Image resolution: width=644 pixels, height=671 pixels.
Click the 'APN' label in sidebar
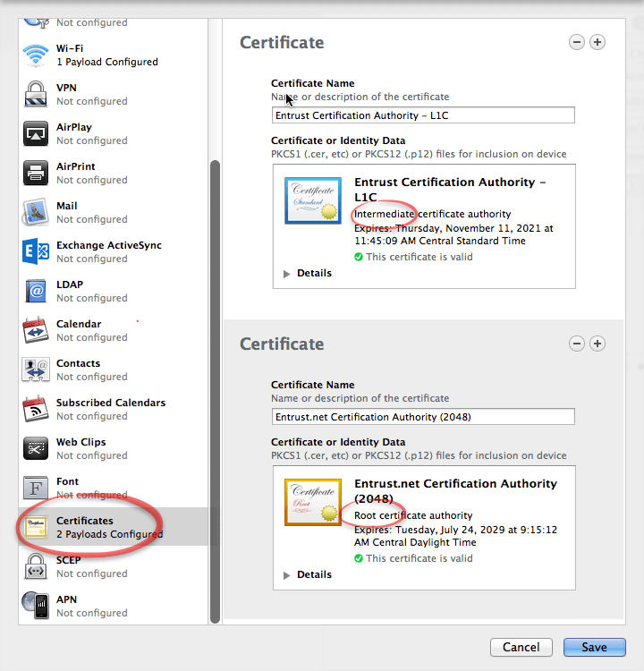pyautogui.click(x=67, y=599)
